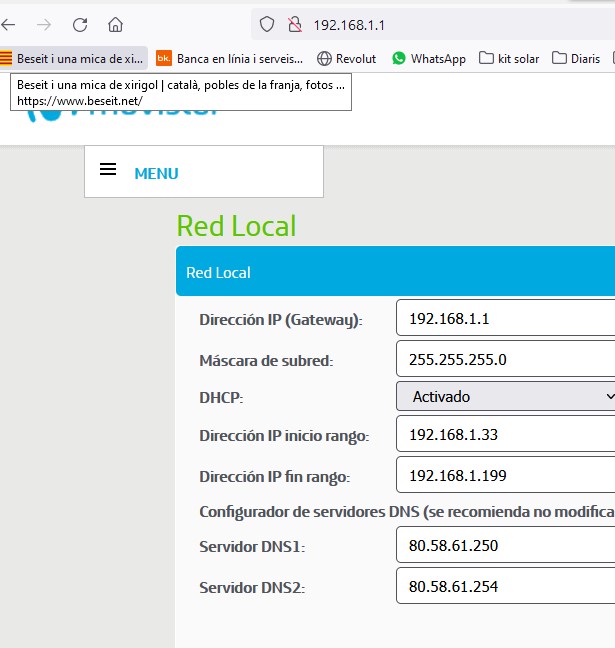This screenshot has width=615, height=648.
Task: Click the Red Local green page heading
Action: pos(236,226)
